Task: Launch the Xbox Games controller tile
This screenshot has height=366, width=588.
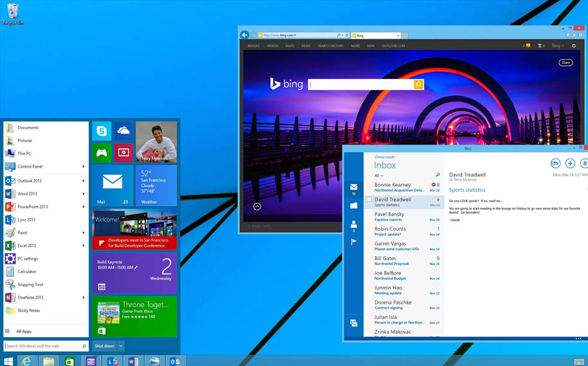Action: 102,153
